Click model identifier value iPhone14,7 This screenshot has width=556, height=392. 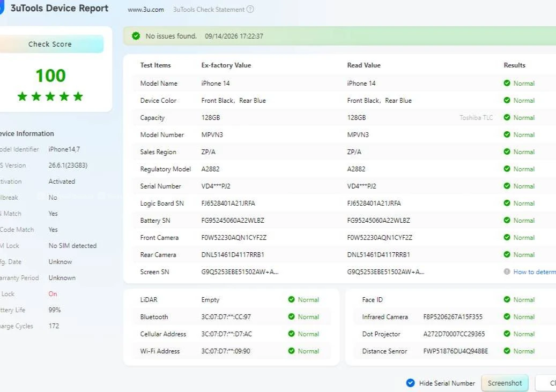pos(64,149)
